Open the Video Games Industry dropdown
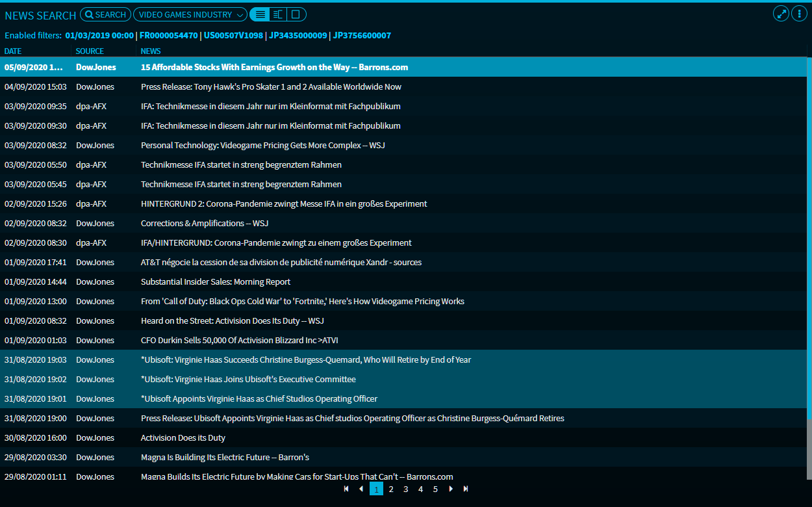 click(x=190, y=14)
